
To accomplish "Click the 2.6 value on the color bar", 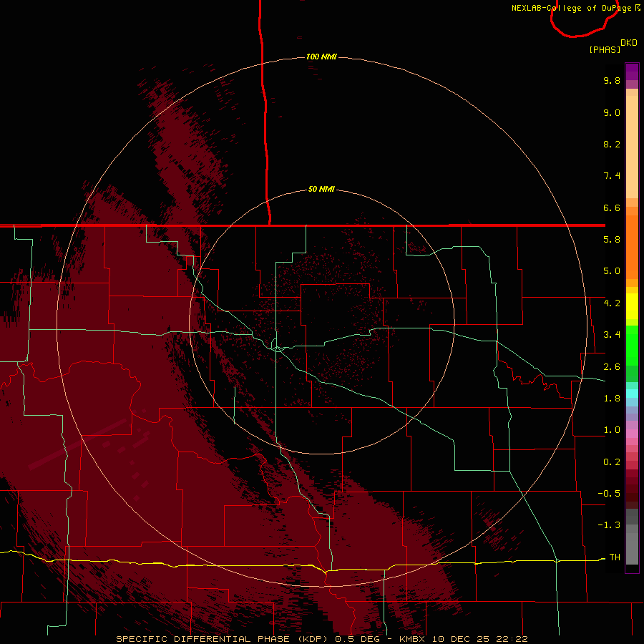I will [612, 367].
